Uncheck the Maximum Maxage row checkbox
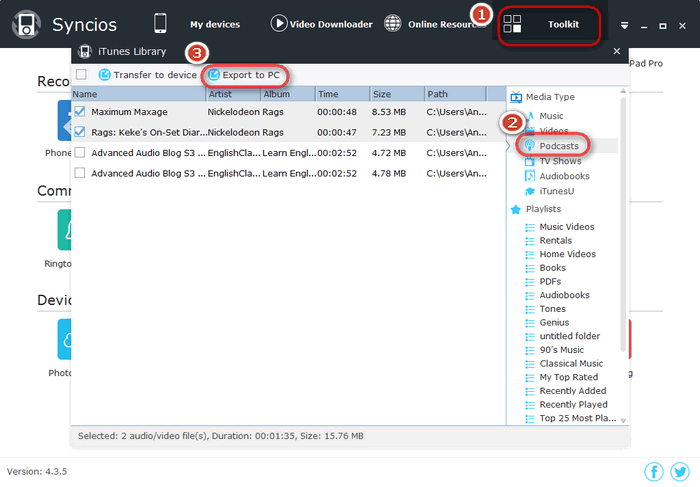Screen dimensions: 700x487 80,112
